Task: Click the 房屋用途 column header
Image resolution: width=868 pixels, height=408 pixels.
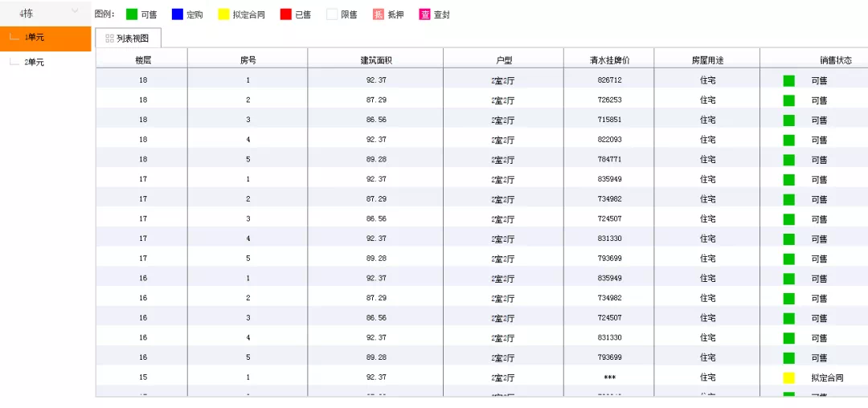Action: [x=707, y=59]
